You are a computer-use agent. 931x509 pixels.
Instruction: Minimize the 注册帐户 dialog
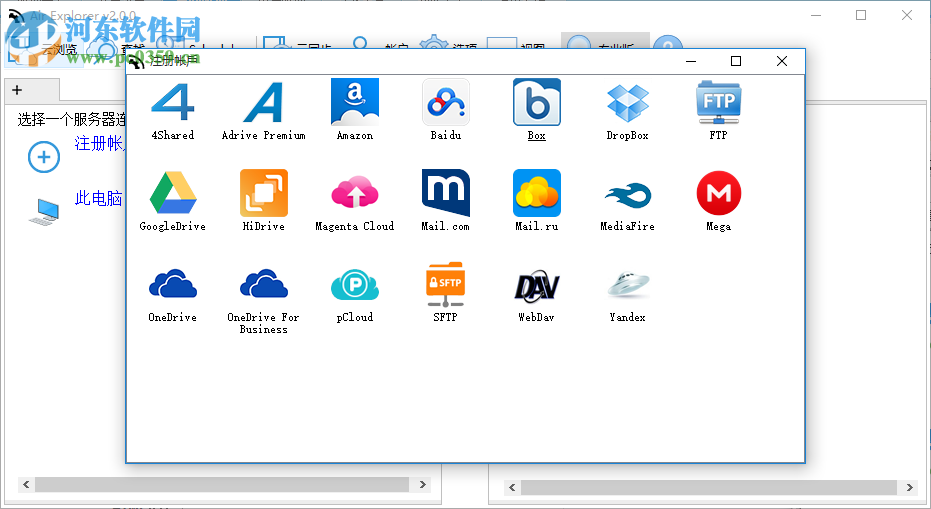pyautogui.click(x=691, y=61)
